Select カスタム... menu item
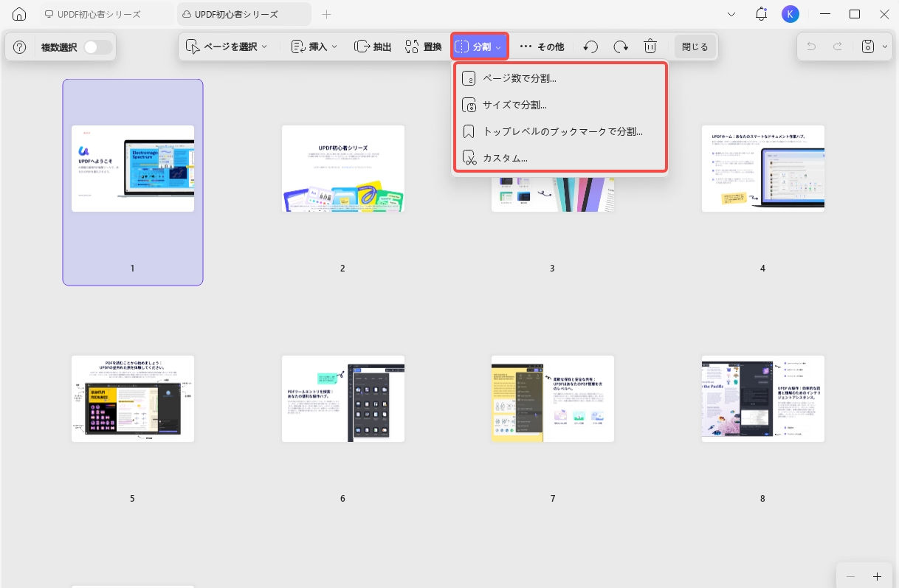Image resolution: width=899 pixels, height=588 pixels. (x=561, y=157)
